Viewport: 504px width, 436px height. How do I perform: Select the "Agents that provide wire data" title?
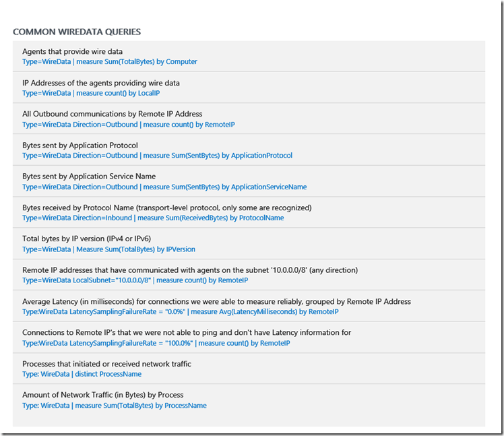tap(72, 51)
